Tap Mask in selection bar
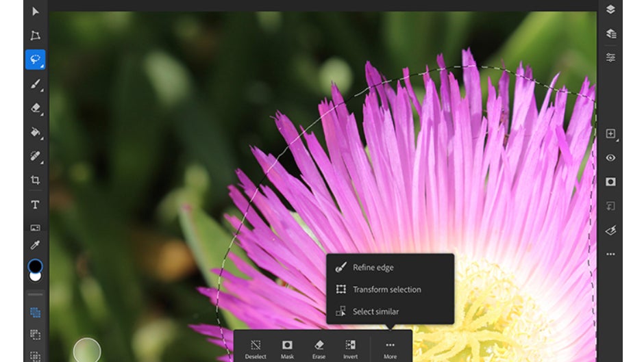The image size is (644, 362). pyautogui.click(x=287, y=349)
